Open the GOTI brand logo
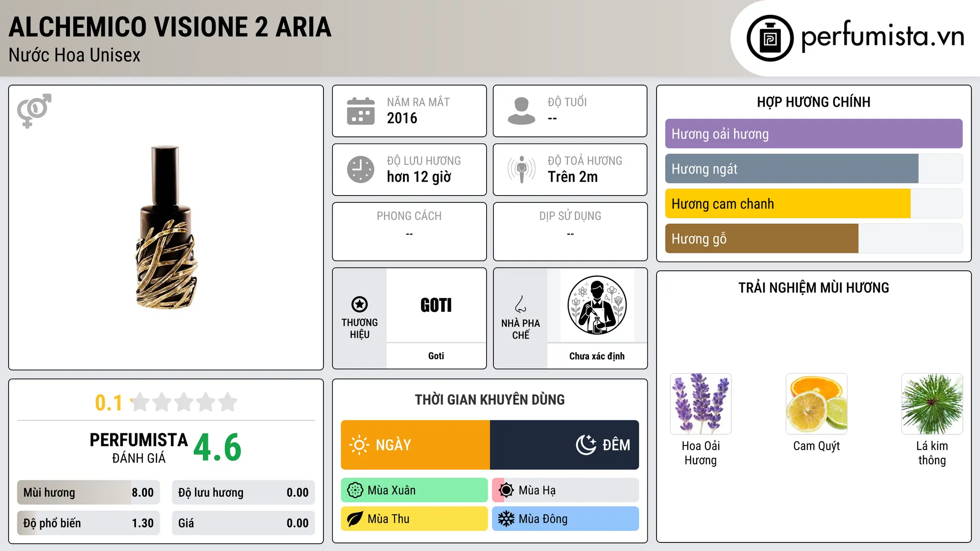980x551 pixels. (x=436, y=305)
